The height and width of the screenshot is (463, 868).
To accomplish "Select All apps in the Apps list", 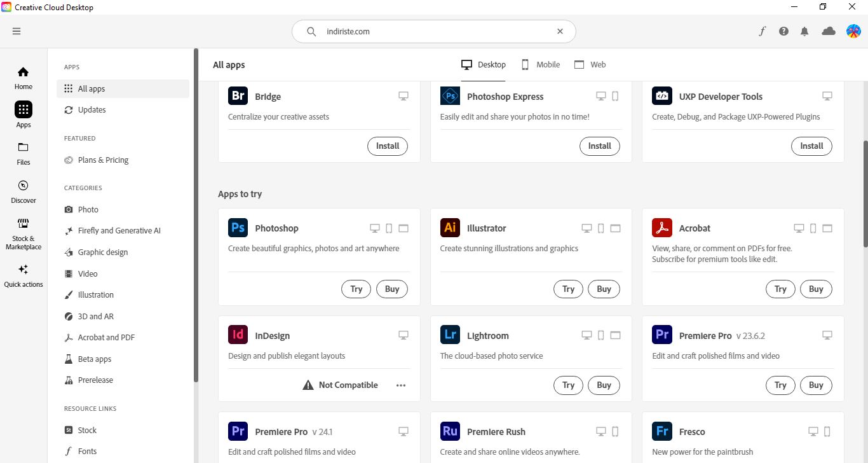I will point(123,88).
